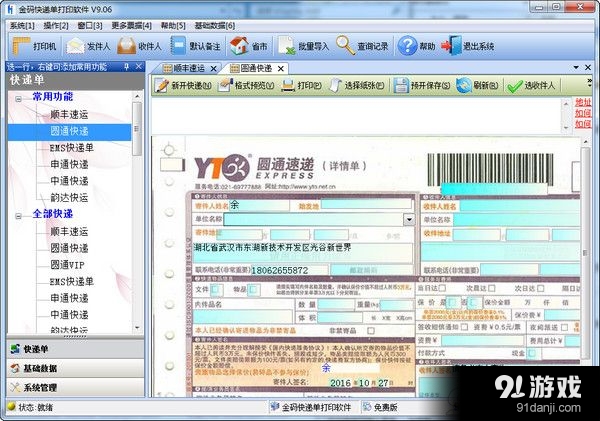Click the 寄件人姓名 name input field

point(259,206)
